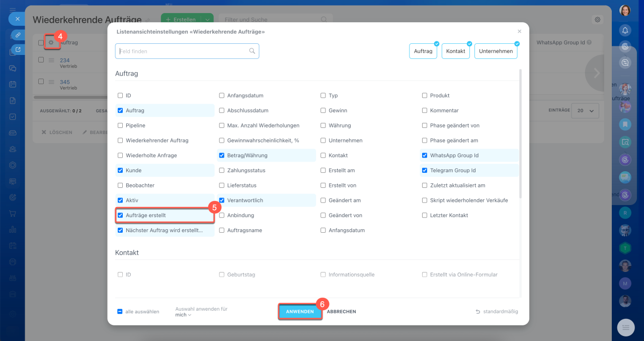Screen dimensions: 644x341
Task: Open order link 234
Action: 65,60
